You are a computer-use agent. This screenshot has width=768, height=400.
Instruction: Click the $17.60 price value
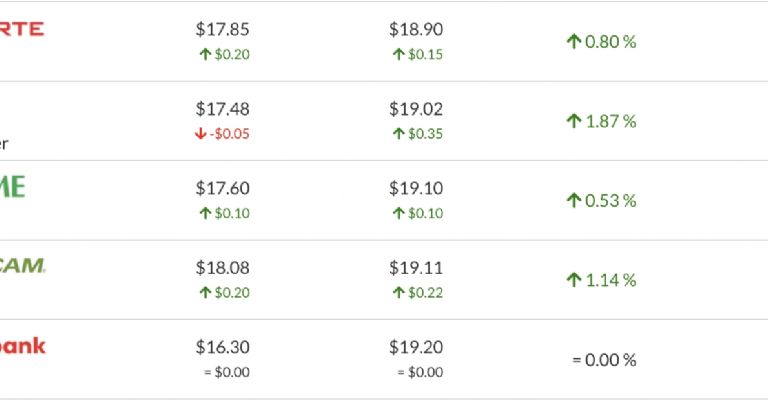click(x=223, y=188)
